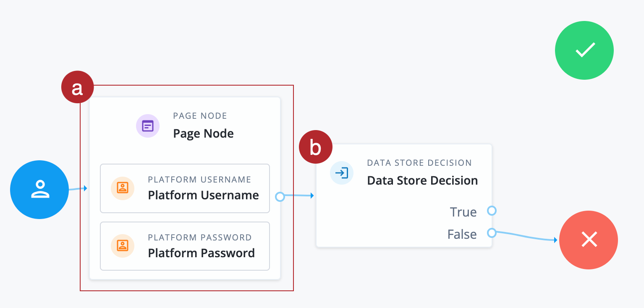Select the 'Page Node' title text
The height and width of the screenshot is (308, 644).
[203, 134]
